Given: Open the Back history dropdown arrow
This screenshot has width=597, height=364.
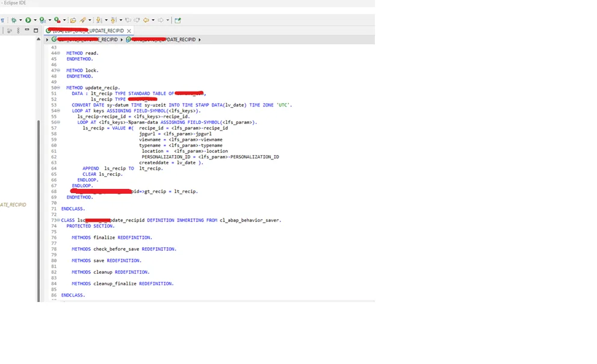Looking at the screenshot, I should pyautogui.click(x=152, y=20).
